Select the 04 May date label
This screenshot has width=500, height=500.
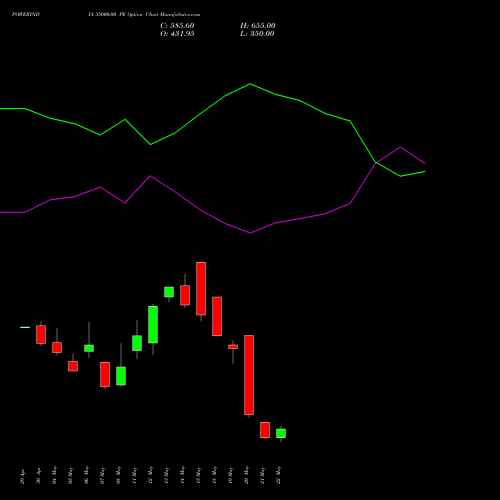tap(54, 475)
